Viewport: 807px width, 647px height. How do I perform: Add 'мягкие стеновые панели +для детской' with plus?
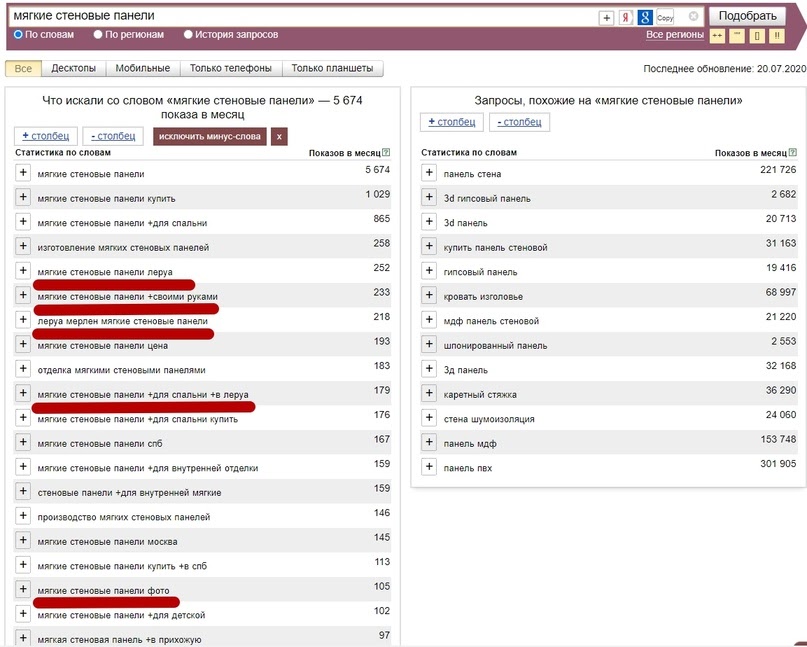[23, 614]
